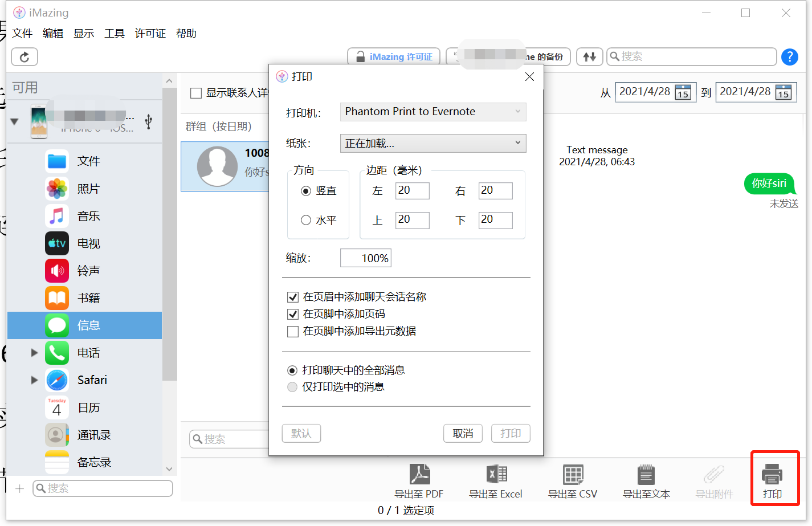Viewport: 812px width, 526px height.
Task: Click the Print (打印) dialog button
Action: 511,434
